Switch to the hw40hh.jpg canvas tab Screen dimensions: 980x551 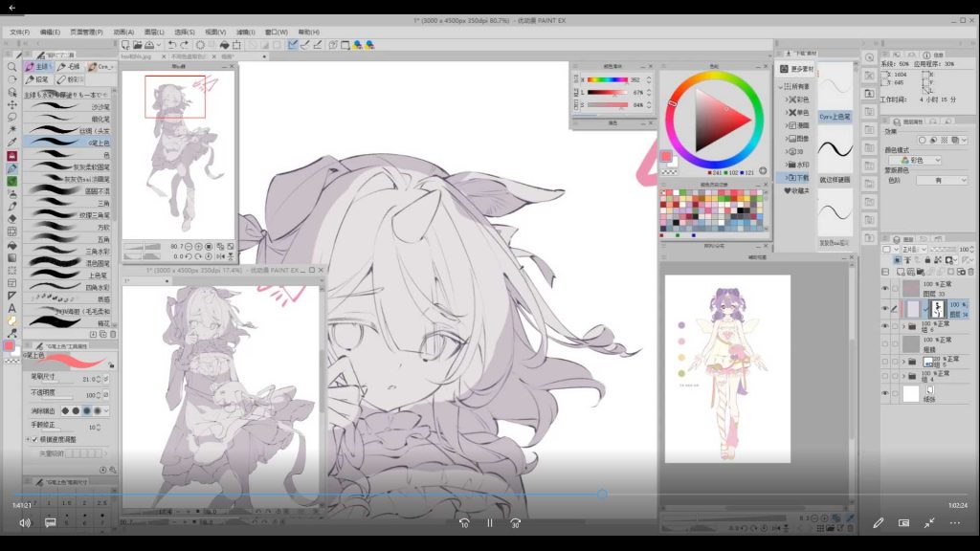pos(134,56)
